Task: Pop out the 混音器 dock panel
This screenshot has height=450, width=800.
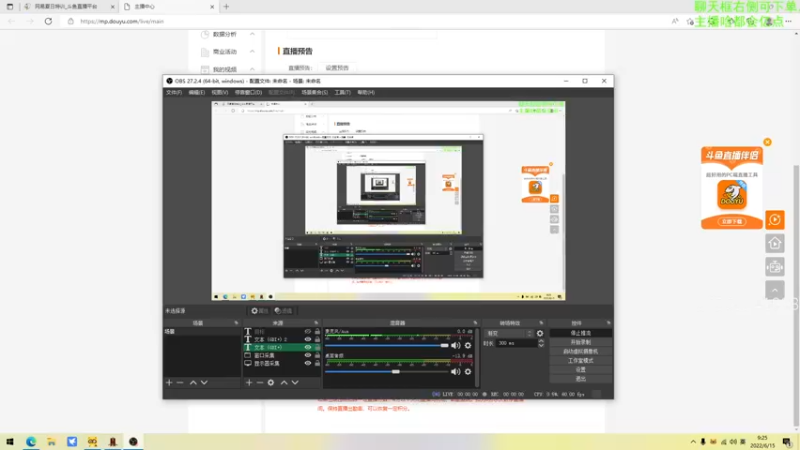Action: click(475, 323)
